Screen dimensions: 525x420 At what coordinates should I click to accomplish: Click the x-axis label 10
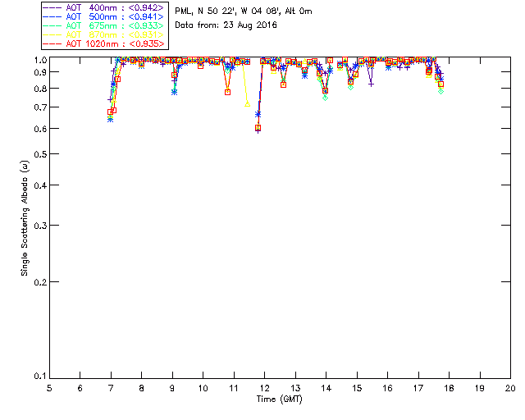point(203,388)
